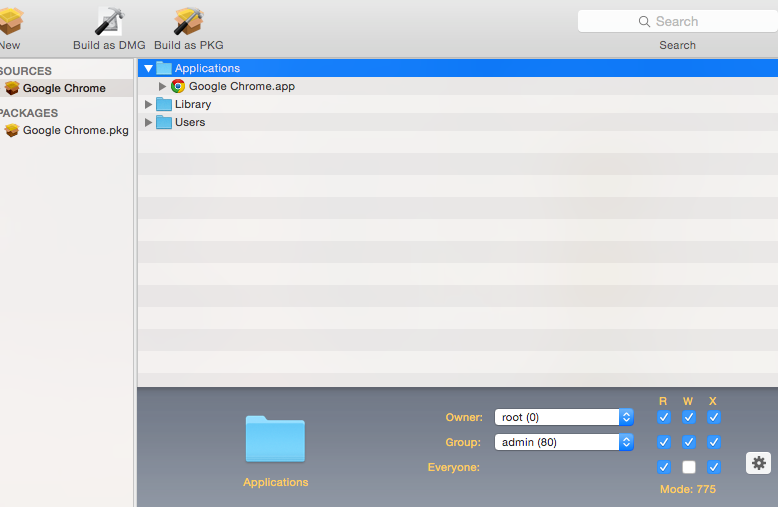
Task: Toggle Group write permission checkbox
Action: (689, 442)
